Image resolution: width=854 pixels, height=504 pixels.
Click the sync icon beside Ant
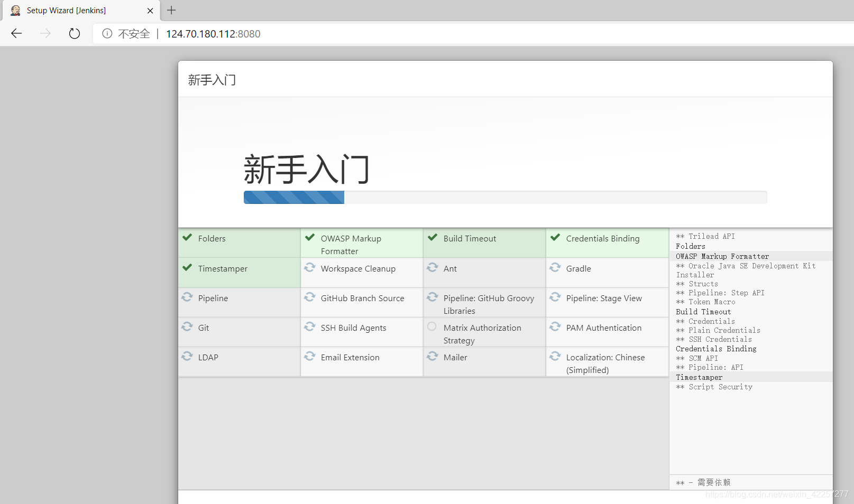(x=433, y=267)
